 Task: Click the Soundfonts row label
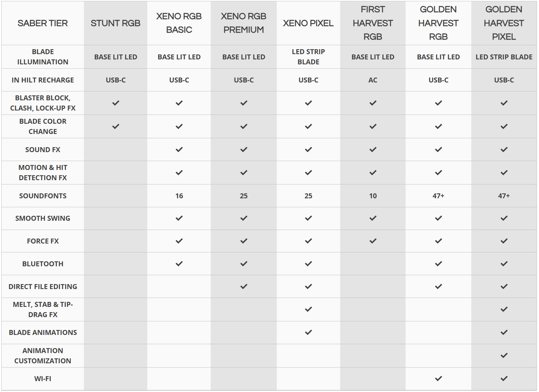coord(43,196)
